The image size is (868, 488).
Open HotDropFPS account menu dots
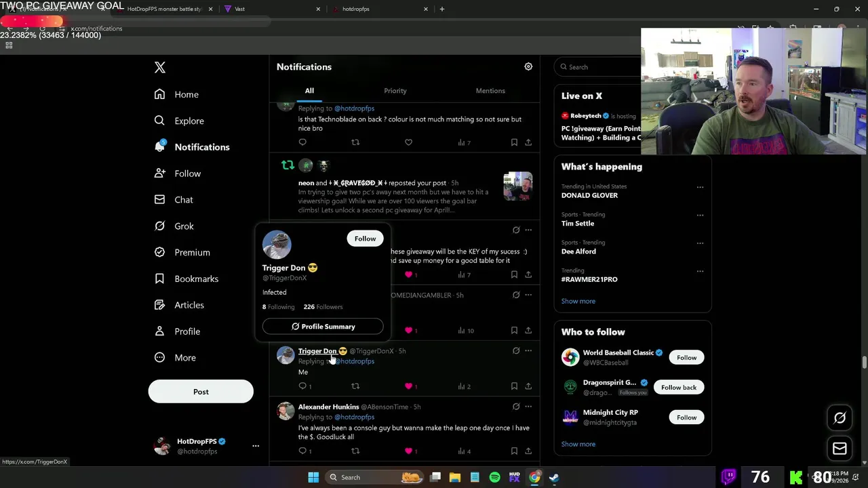click(256, 446)
